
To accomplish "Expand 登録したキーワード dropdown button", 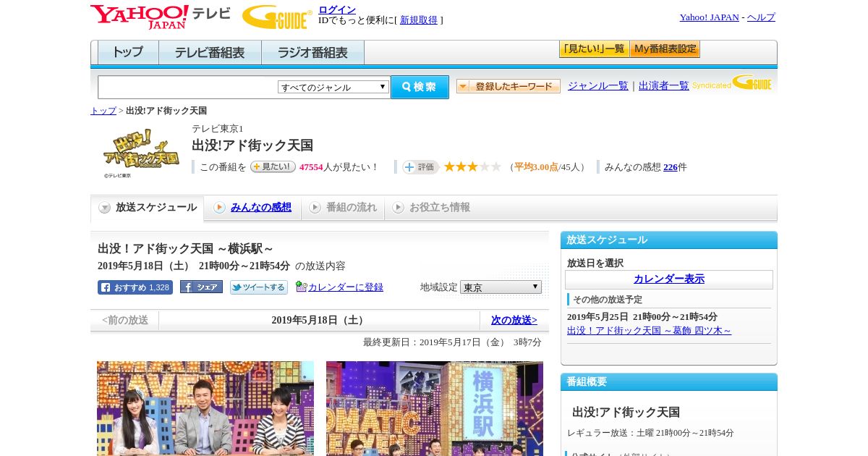I will click(509, 86).
